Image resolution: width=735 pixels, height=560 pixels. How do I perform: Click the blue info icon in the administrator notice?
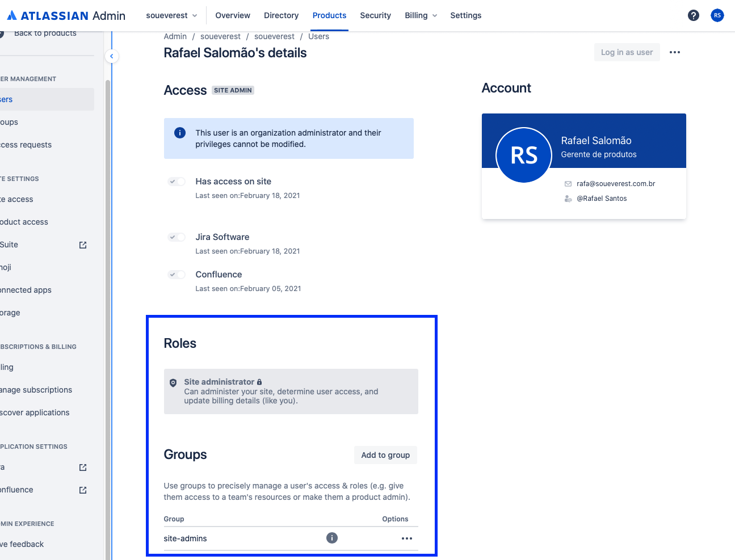coord(180,133)
